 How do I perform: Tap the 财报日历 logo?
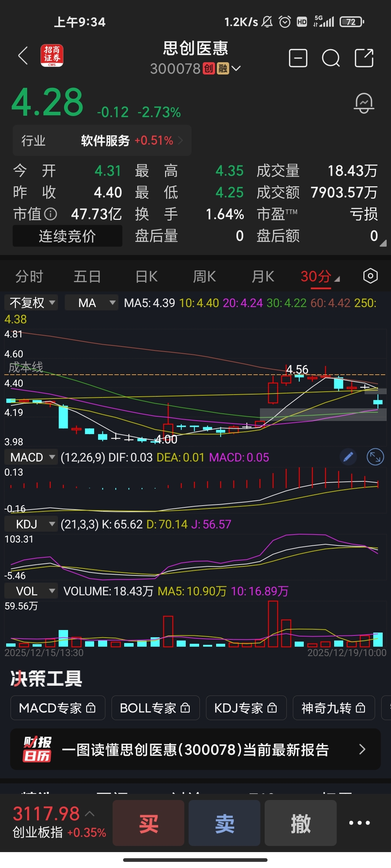37,749
